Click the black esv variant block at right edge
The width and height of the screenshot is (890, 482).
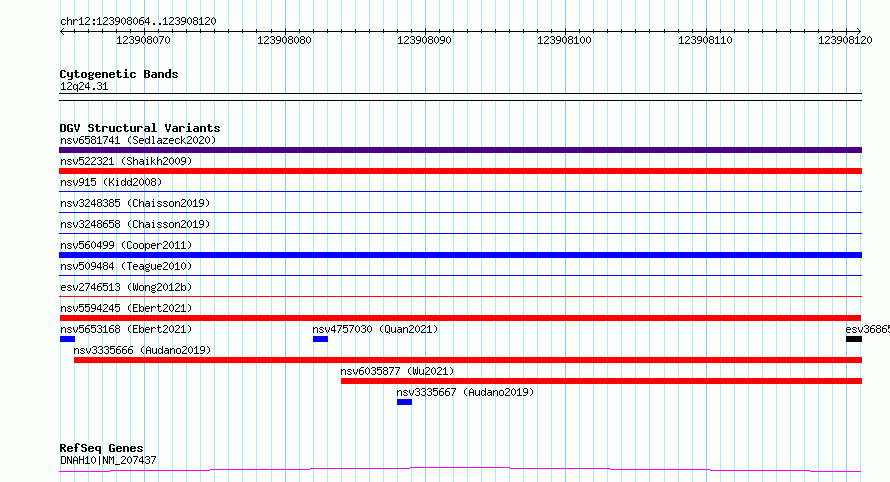[854, 339]
